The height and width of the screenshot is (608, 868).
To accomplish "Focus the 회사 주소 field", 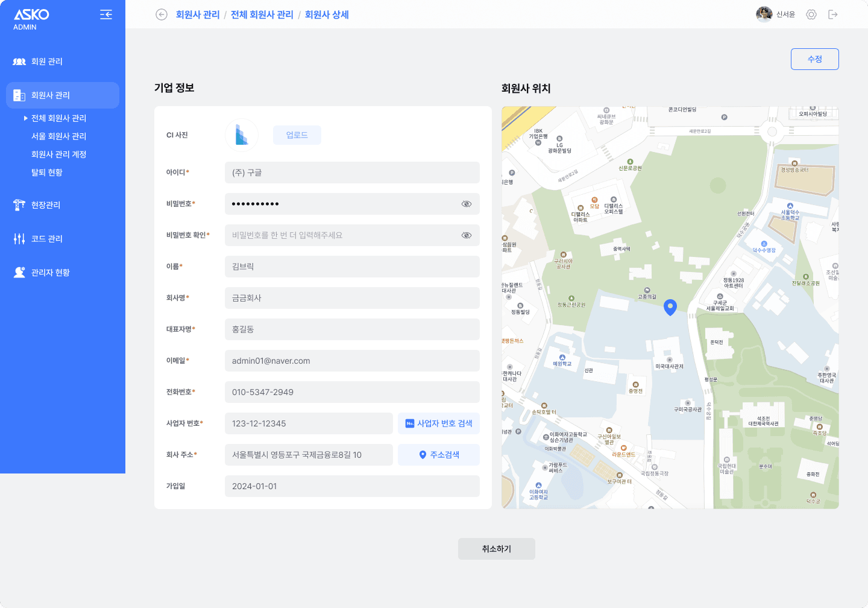I will coord(309,455).
